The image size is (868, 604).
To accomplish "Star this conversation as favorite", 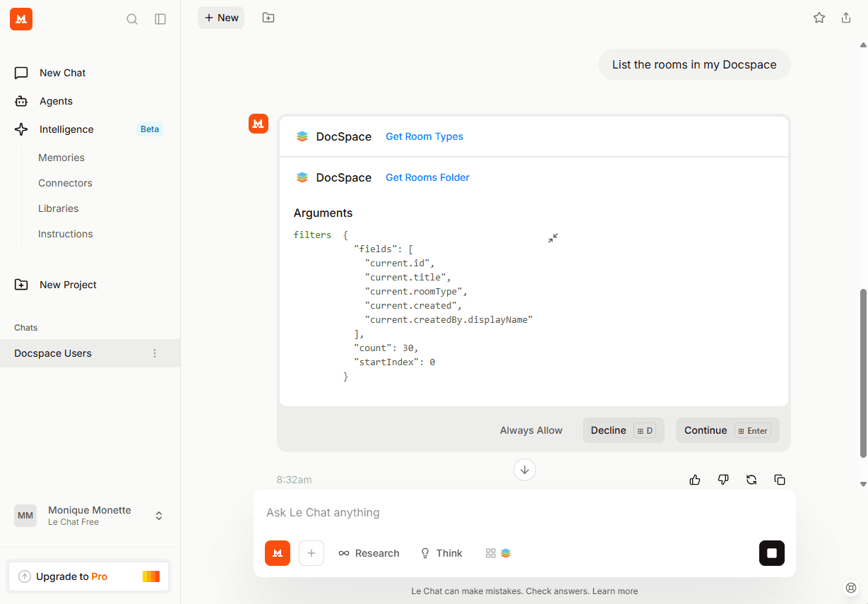I will [x=819, y=18].
